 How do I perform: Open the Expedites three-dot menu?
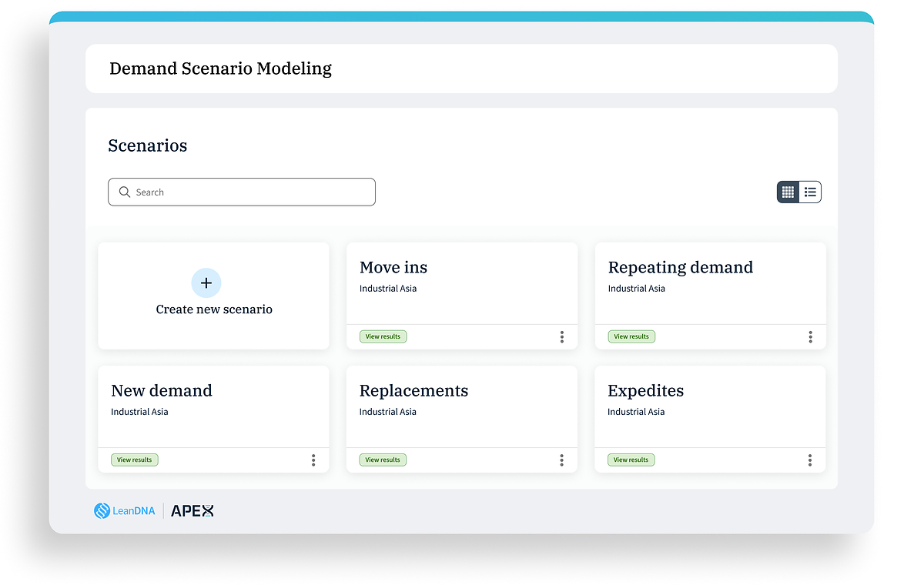810,460
